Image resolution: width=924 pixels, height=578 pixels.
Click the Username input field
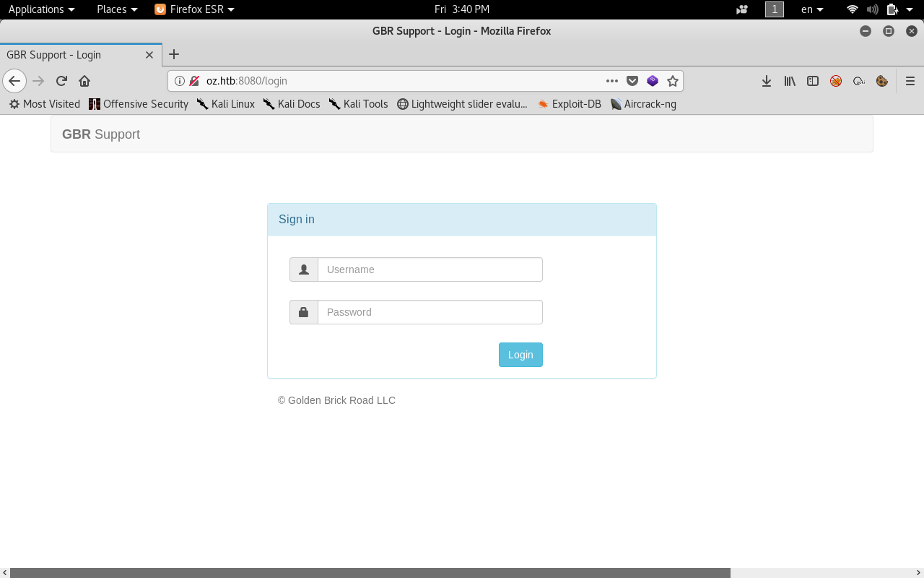point(430,269)
